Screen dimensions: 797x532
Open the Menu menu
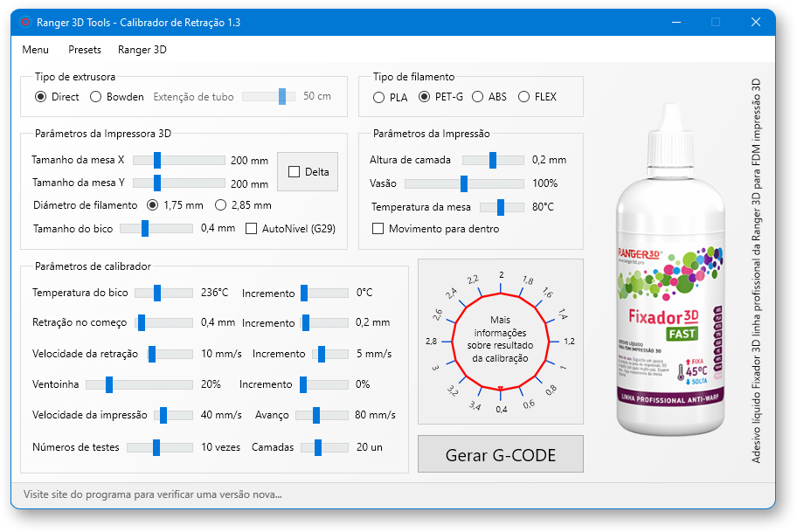[36, 50]
